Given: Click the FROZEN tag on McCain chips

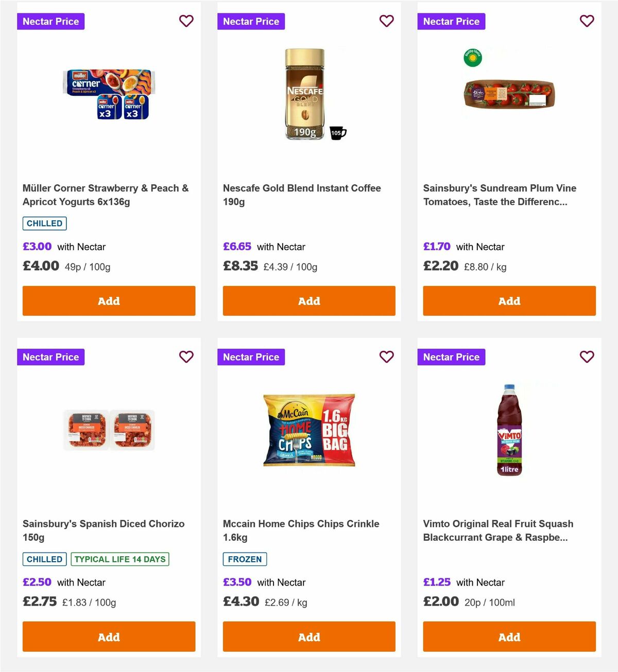Looking at the screenshot, I should point(245,559).
